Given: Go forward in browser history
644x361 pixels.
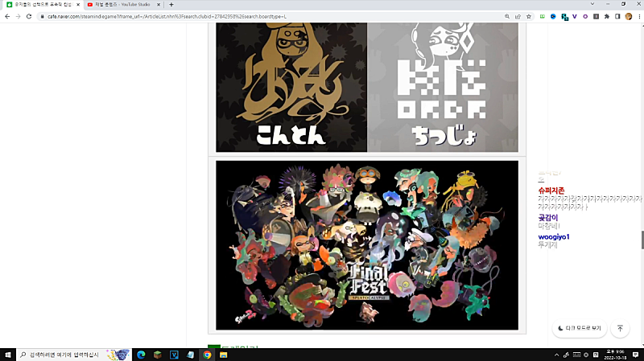Looking at the screenshot, I should (18, 16).
